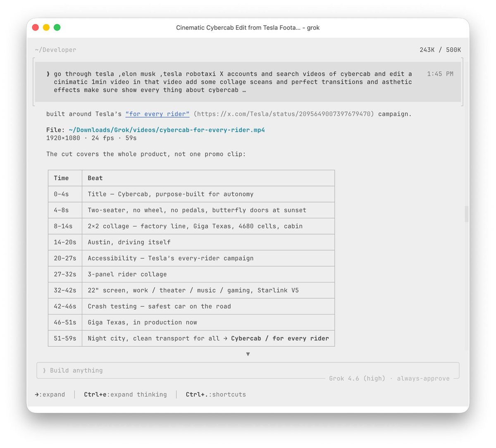Click "Accessibility — Tesla's every-rider campaign" cell

tap(208, 258)
